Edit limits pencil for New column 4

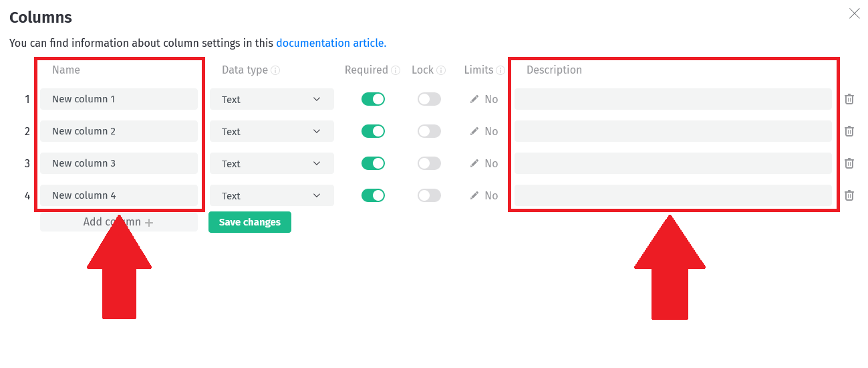pos(474,195)
